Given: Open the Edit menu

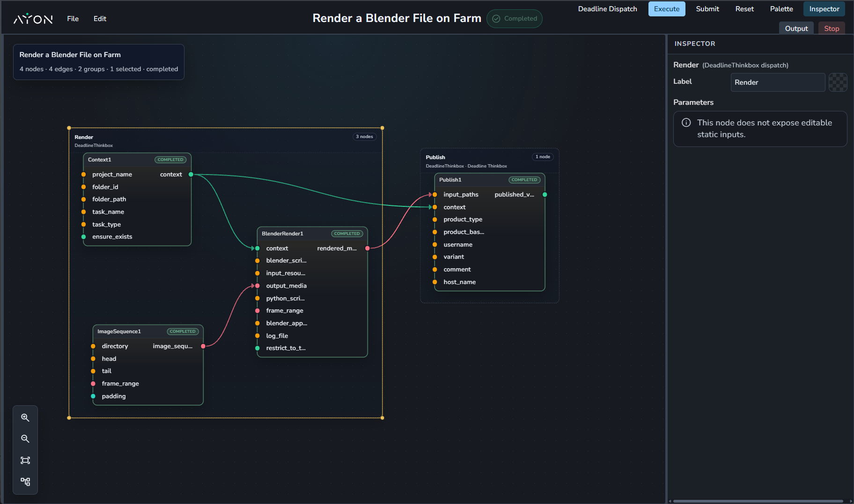Looking at the screenshot, I should [x=100, y=19].
